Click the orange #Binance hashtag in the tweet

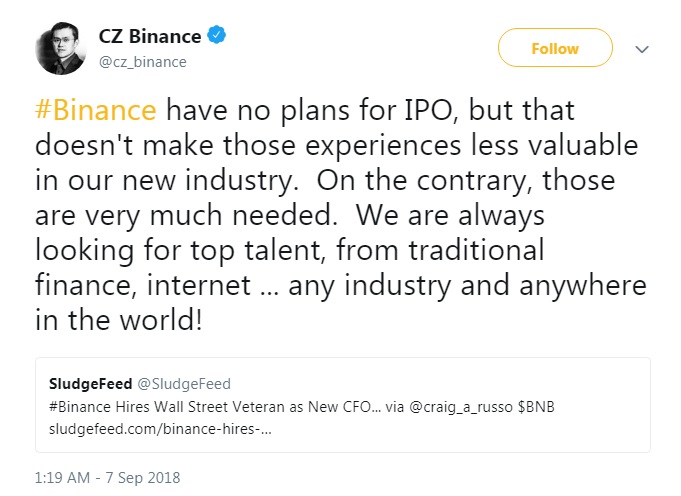tap(96, 108)
